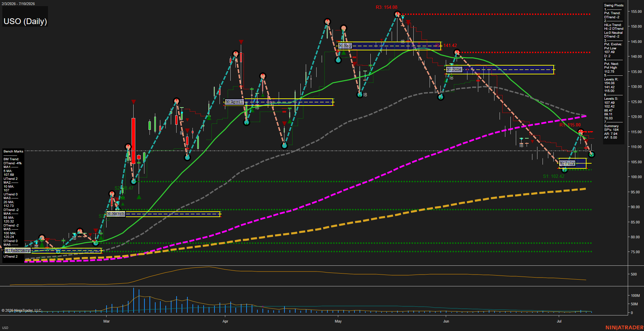
Task: Click the Apr label on the time axis
Action: tap(225, 321)
